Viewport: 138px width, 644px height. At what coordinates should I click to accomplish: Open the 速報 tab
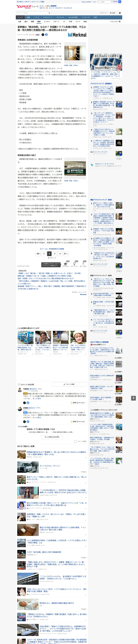(28, 17)
